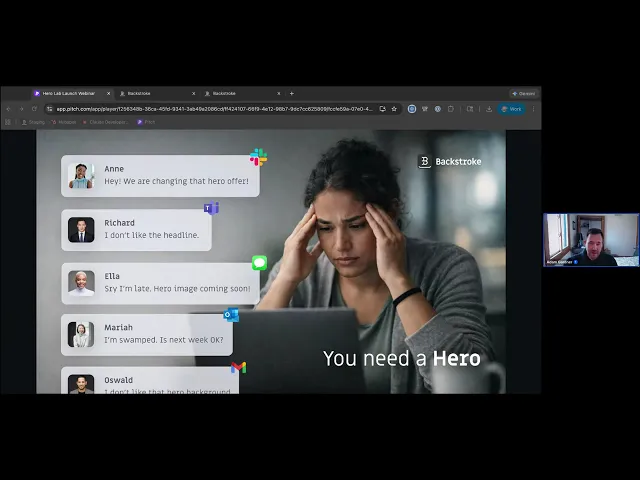Open the Claude Developer bookmark
This screenshot has width=640, height=480.
coord(106,122)
